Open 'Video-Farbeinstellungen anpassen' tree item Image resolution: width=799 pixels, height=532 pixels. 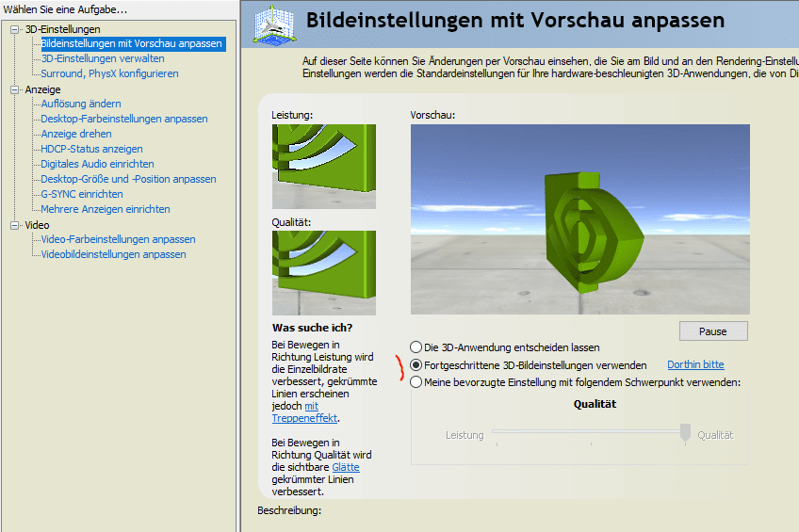pyautogui.click(x=118, y=239)
